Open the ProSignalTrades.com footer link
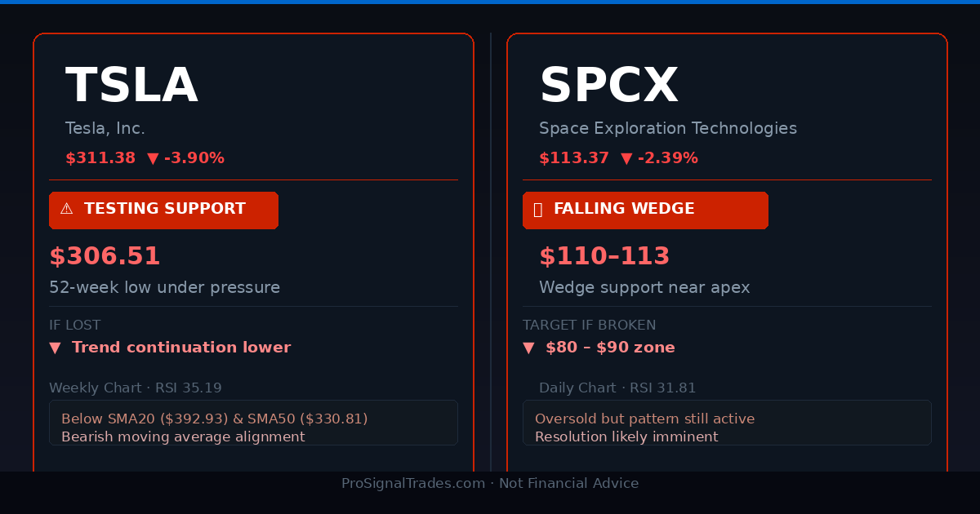The height and width of the screenshot is (514, 980). [x=412, y=484]
